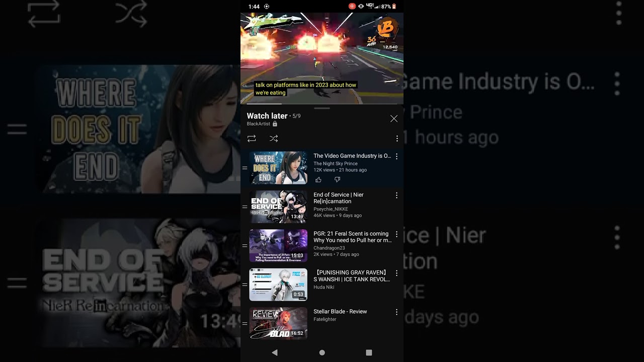Open options for PGR 21 Feral Scent video

click(396, 234)
